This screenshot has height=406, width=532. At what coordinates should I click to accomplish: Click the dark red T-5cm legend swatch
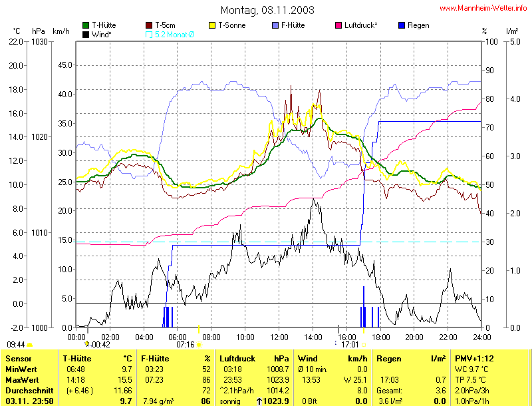pos(149,25)
